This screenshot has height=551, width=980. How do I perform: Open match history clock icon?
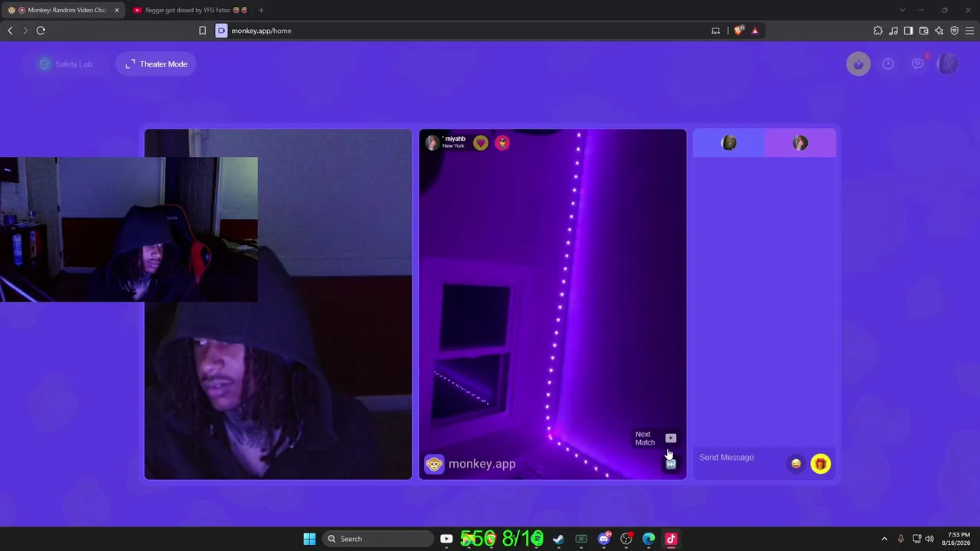click(x=888, y=64)
